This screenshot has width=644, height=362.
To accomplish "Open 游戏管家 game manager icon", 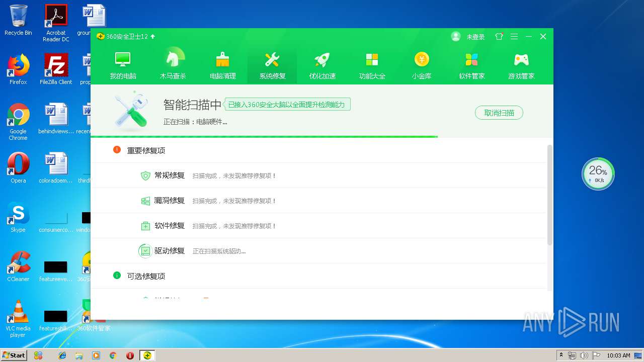I will [521, 60].
